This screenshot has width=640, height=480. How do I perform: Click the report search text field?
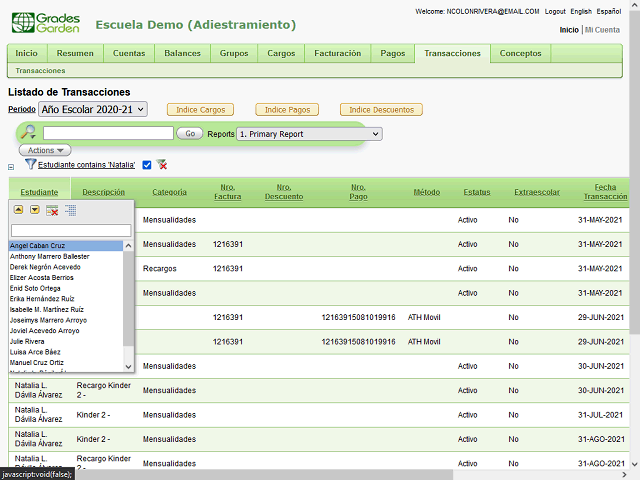108,133
